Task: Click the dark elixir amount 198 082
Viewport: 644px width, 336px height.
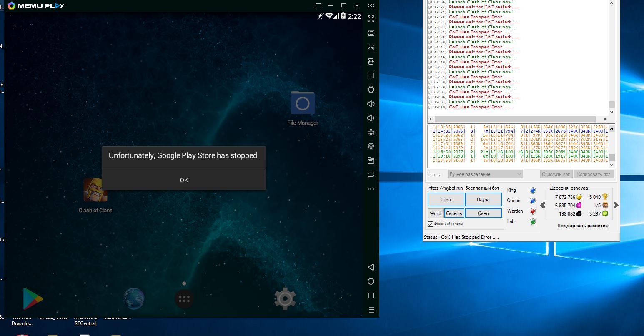Action: click(x=567, y=214)
